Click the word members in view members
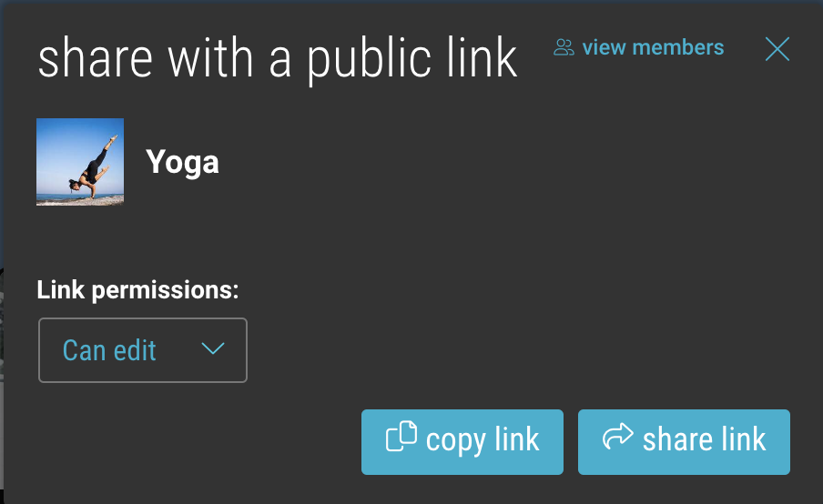 click(678, 47)
